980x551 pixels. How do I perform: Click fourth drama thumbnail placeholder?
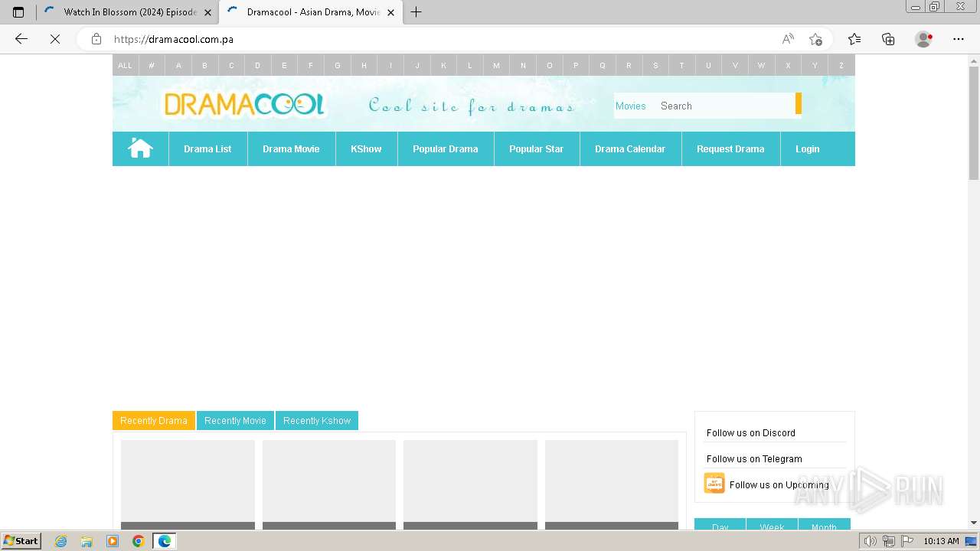612,484
